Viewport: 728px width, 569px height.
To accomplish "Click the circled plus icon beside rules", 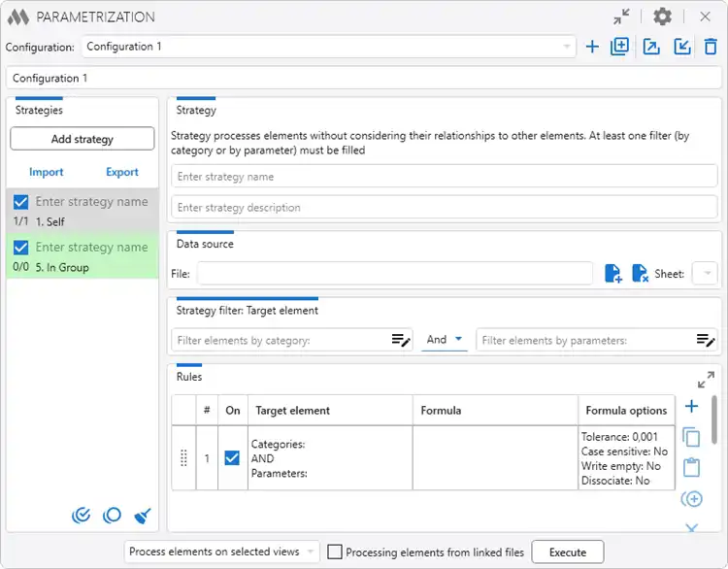I will [x=691, y=499].
